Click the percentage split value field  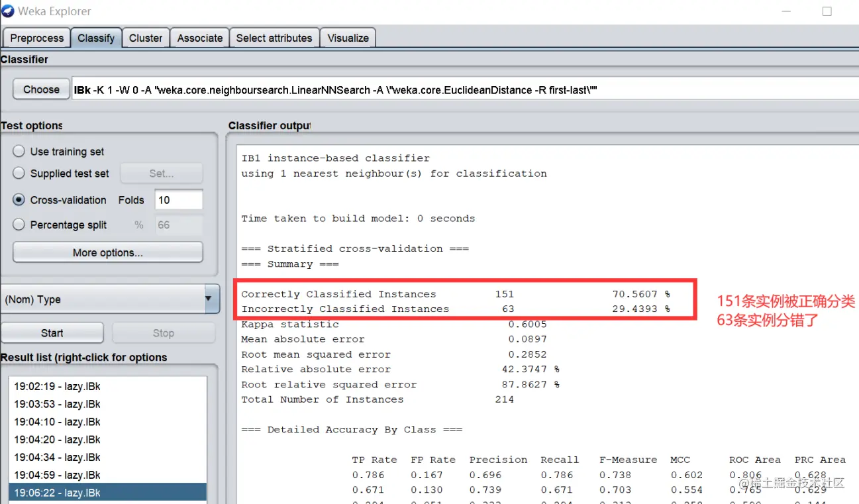(179, 225)
